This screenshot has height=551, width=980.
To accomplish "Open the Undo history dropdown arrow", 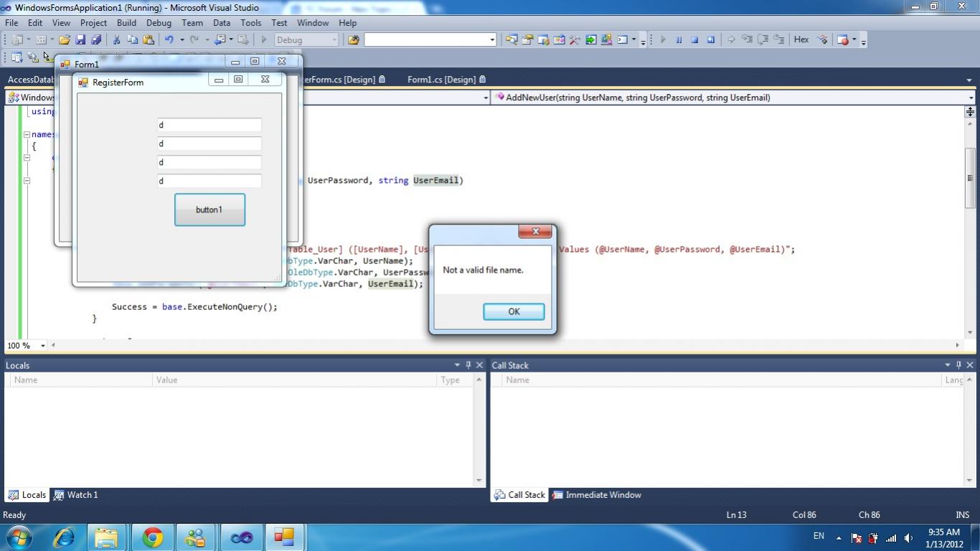I will tap(182, 40).
